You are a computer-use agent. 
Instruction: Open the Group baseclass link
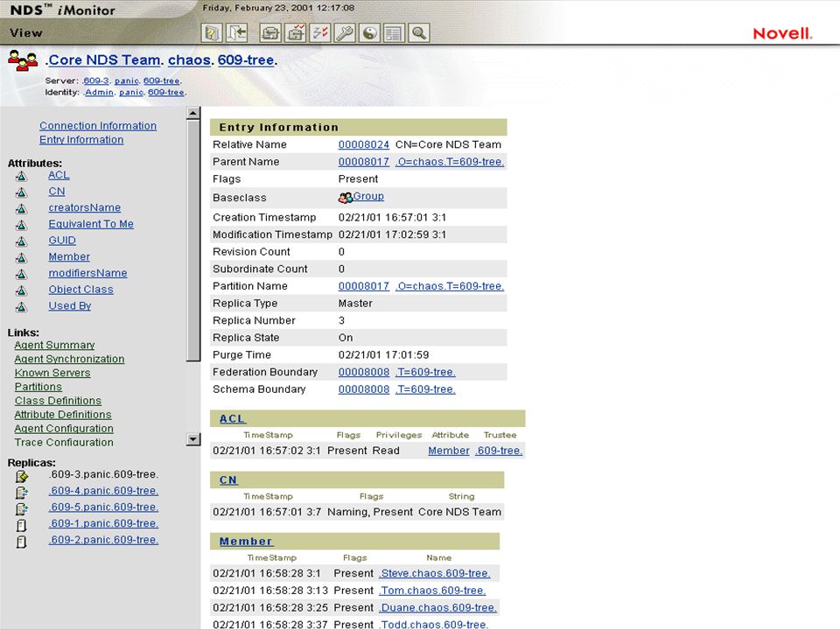(368, 196)
